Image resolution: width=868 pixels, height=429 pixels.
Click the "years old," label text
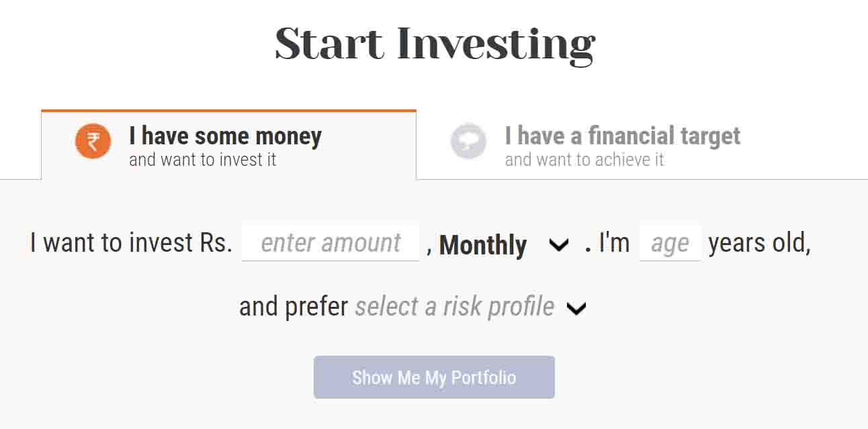click(759, 243)
